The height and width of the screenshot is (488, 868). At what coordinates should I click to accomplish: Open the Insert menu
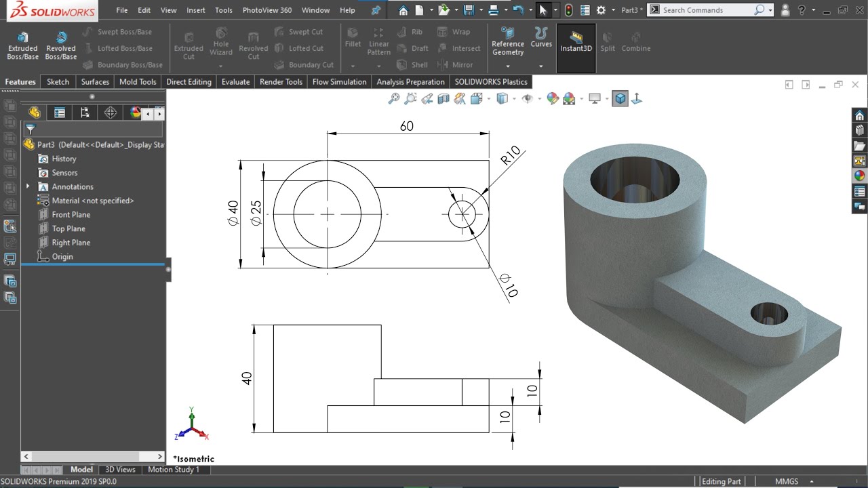(196, 10)
